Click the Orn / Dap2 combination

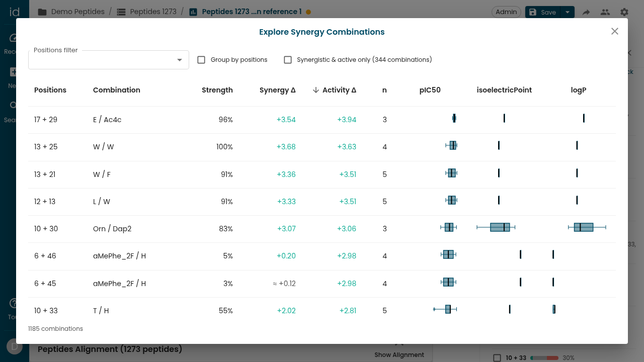112,229
